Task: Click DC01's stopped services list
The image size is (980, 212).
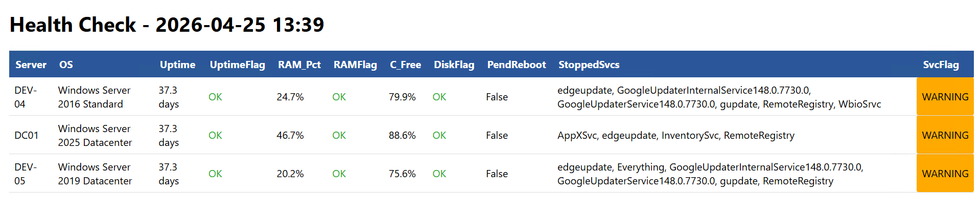Action: point(675,135)
